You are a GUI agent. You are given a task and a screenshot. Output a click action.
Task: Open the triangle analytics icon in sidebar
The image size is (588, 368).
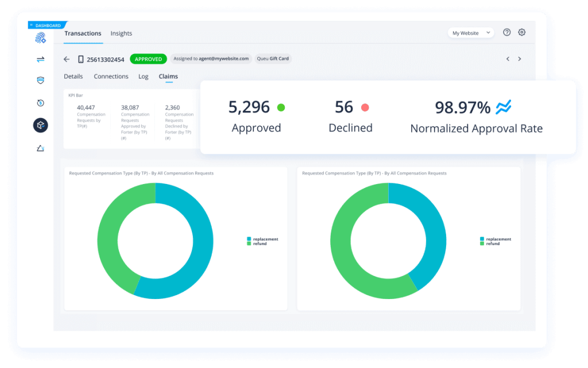[40, 148]
